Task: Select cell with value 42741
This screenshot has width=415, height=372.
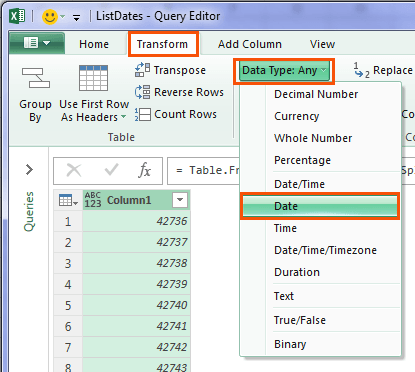Action: pos(136,326)
